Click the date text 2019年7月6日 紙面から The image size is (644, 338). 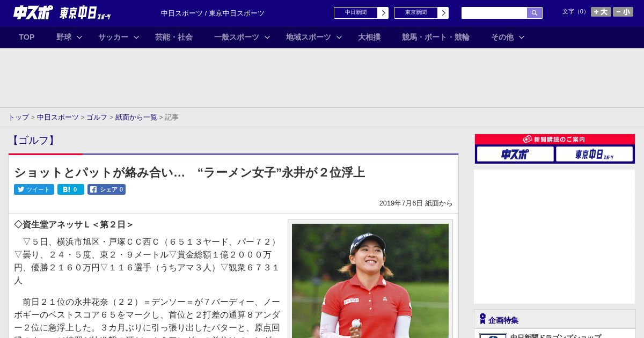[x=416, y=203]
